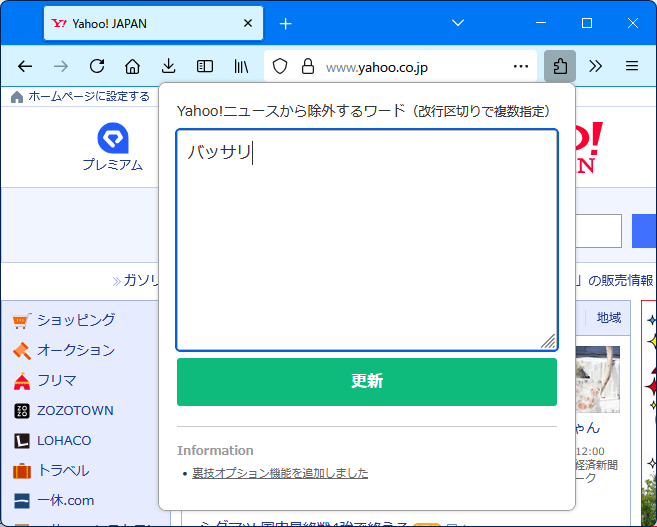Click the green 更新 button

point(367,382)
